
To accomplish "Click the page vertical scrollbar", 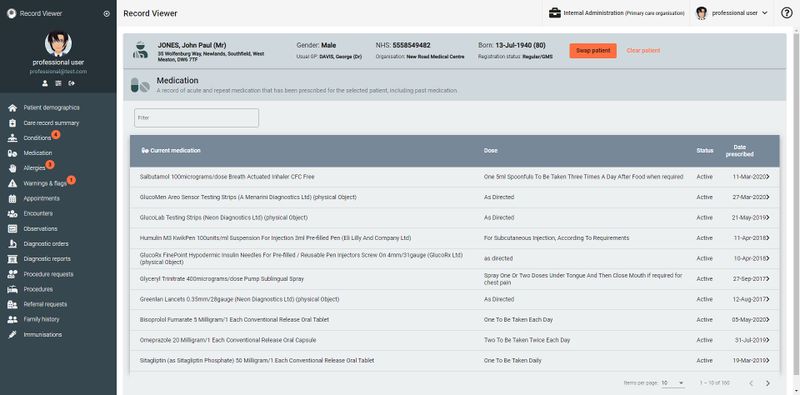I will pyautogui.click(x=796, y=204).
